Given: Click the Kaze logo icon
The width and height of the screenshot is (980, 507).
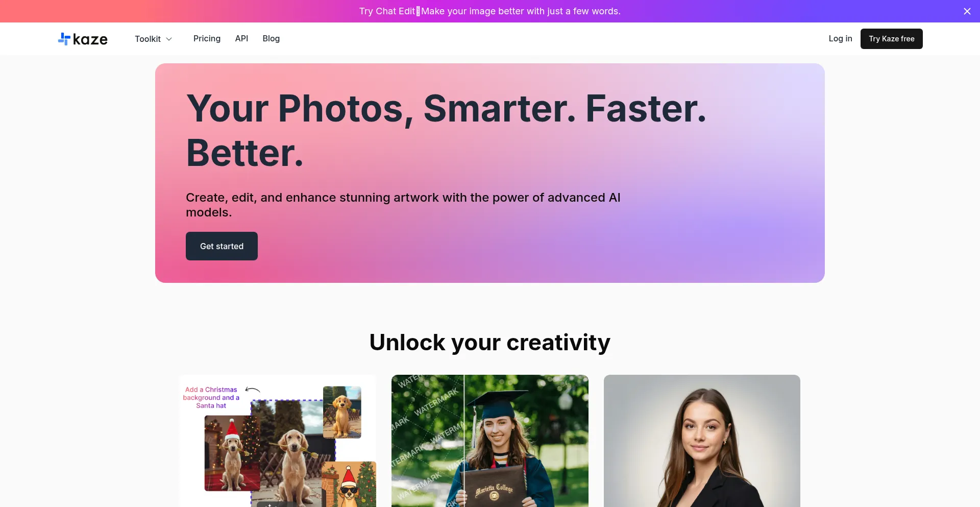Looking at the screenshot, I should click(64, 39).
